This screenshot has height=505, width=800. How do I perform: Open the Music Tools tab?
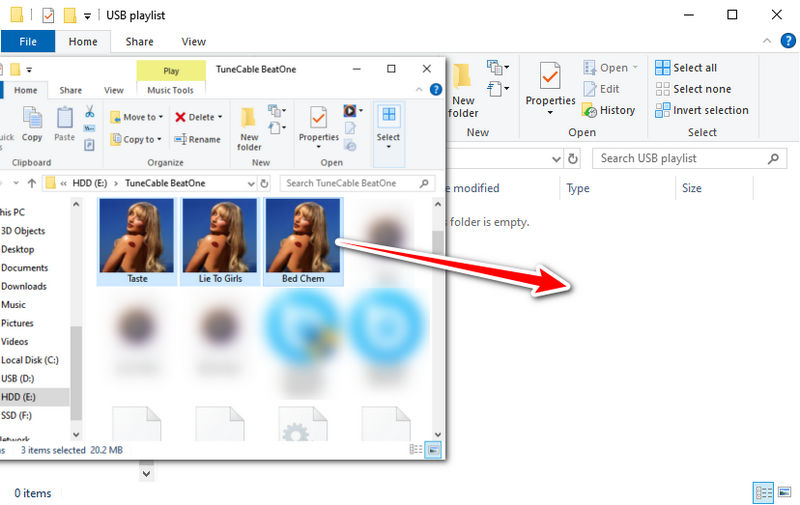pyautogui.click(x=170, y=90)
